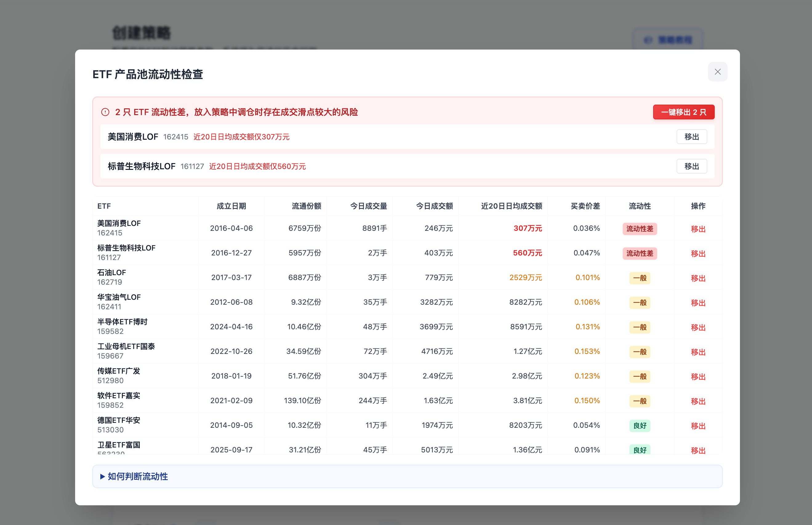Click the 0.153% spread value

[x=587, y=351]
